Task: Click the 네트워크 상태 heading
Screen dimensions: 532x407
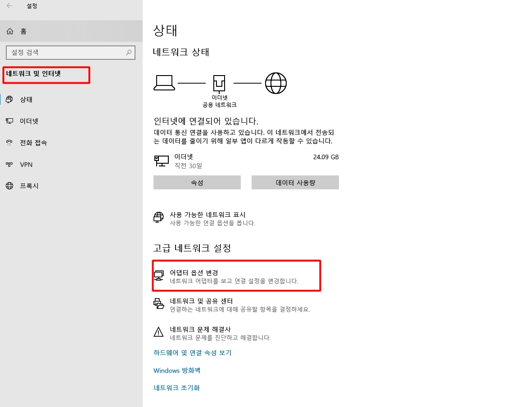Action: 181,52
